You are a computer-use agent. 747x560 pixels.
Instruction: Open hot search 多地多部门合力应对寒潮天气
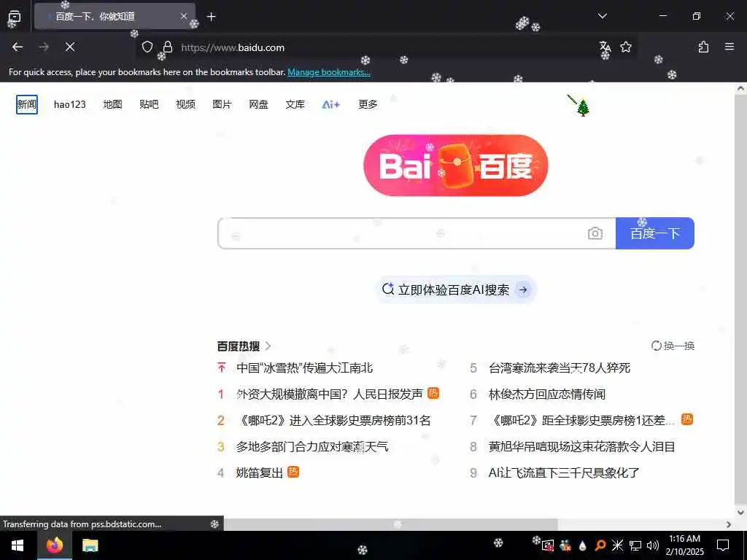tap(312, 447)
